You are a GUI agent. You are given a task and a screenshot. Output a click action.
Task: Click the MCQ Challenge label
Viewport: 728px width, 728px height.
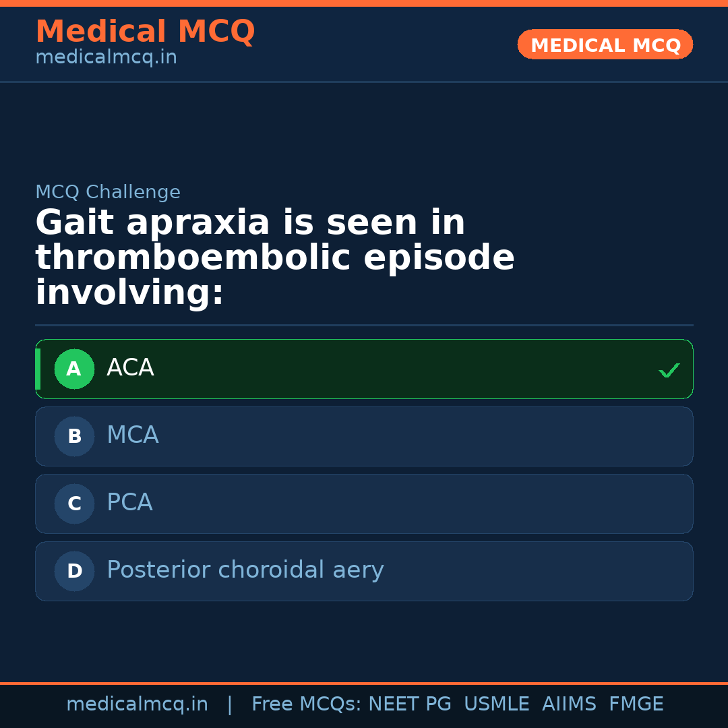coord(108,193)
